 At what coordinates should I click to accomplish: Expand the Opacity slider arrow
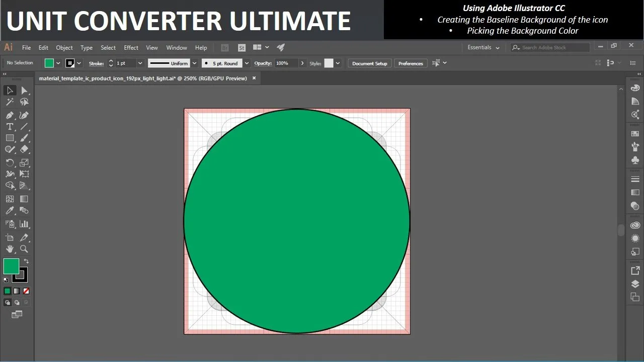pyautogui.click(x=302, y=63)
